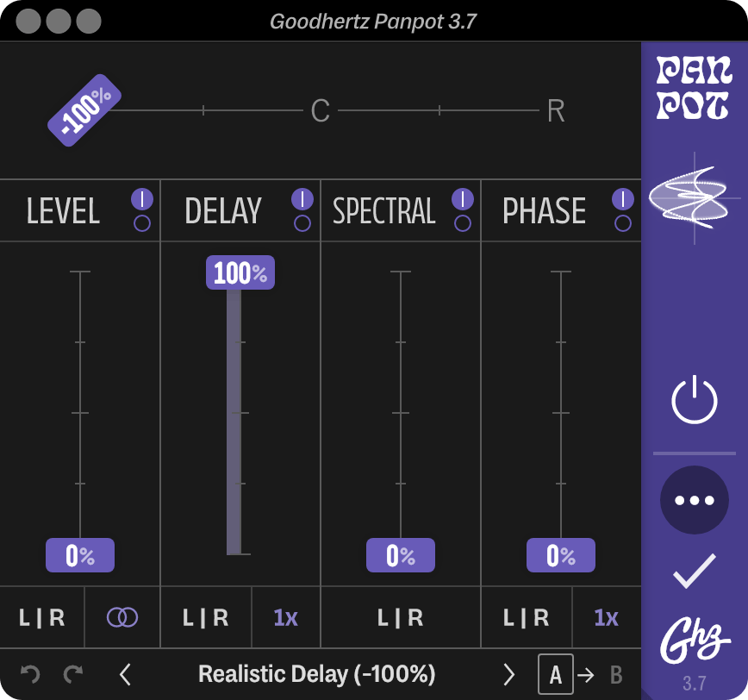Toggle the PHASE section on/off switch
Viewport: 748px width, 700px height.
pos(623,210)
